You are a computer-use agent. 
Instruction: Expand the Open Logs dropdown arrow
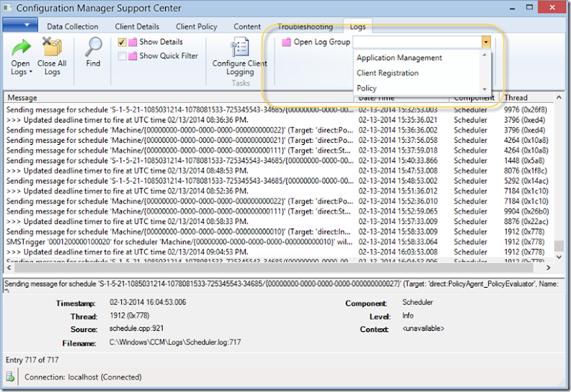(x=31, y=72)
